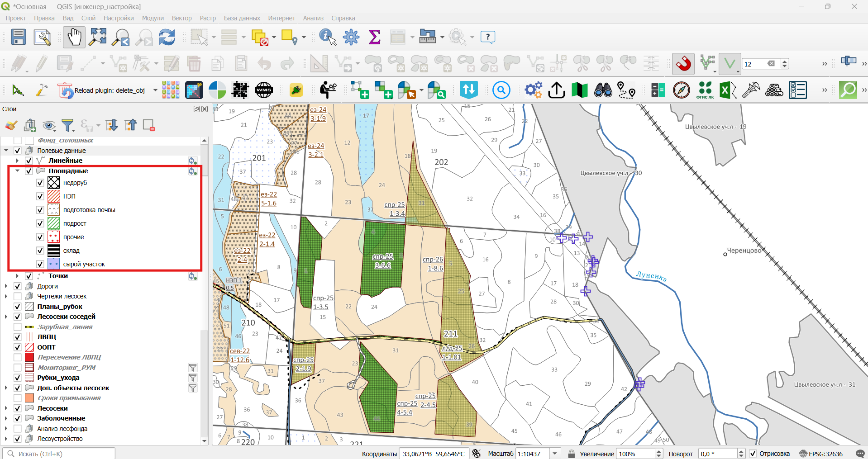Click the Excel export plugin icon
868x459 pixels.
[728, 90]
